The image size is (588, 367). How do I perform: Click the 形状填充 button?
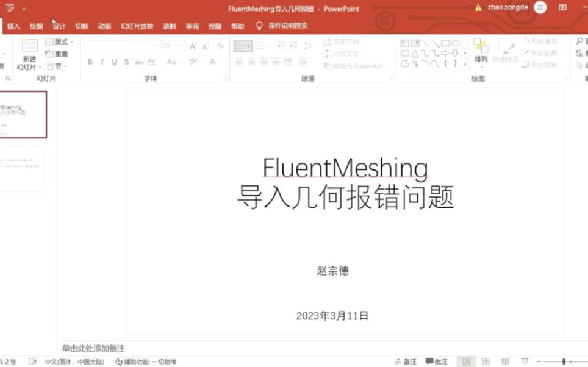click(x=543, y=41)
